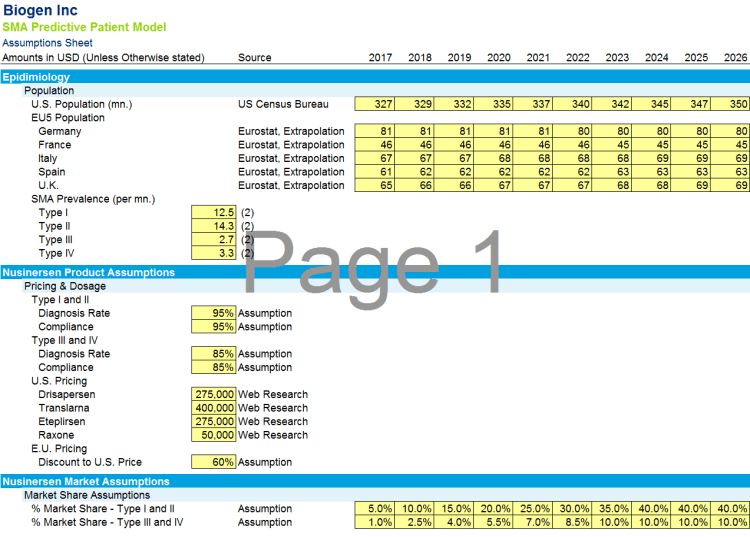The image size is (750, 537).
Task: Click the Translarna price cell 400,000
Action: 214,408
